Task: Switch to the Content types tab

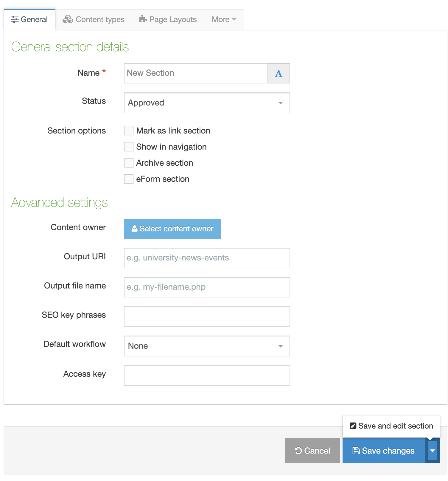Action: tap(94, 20)
